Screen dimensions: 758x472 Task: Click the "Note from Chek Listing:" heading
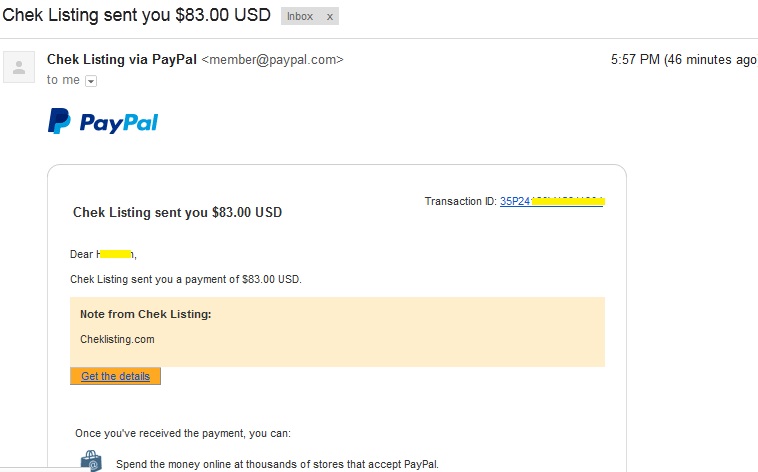tap(145, 314)
